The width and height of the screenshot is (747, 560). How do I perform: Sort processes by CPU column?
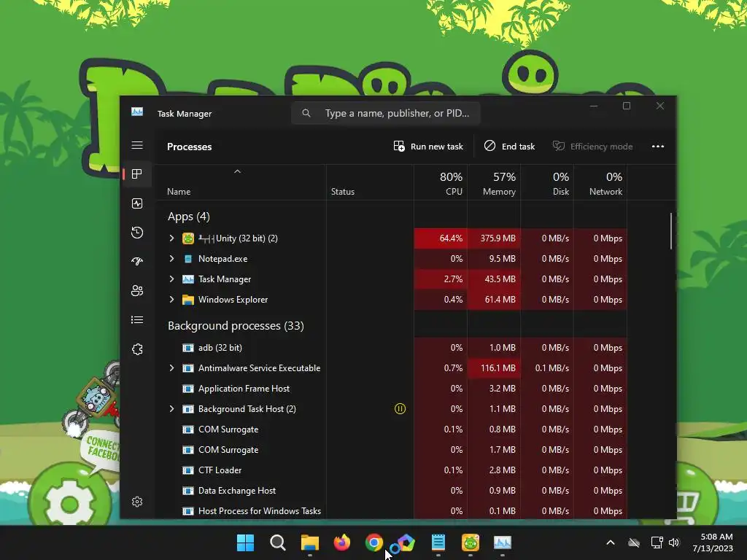pos(441,183)
